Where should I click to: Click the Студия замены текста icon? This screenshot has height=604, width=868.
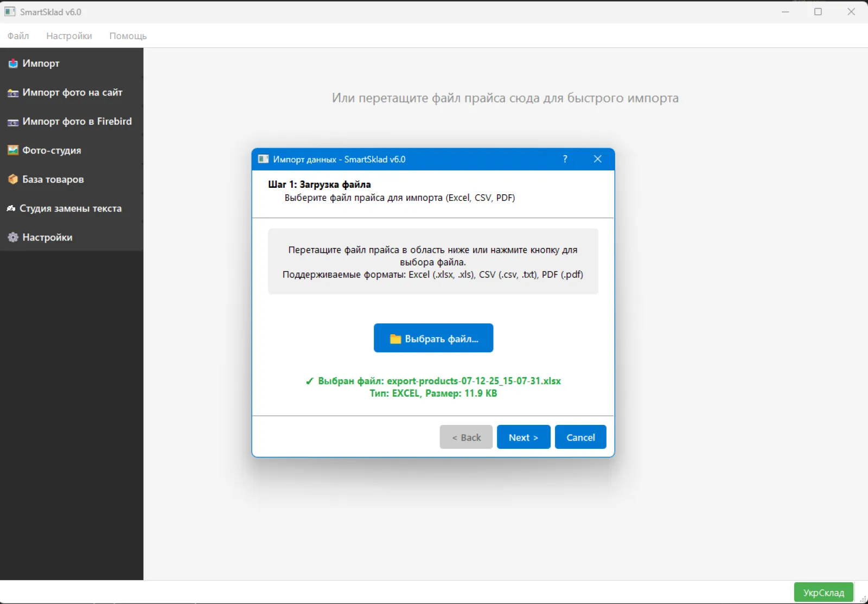click(x=11, y=208)
